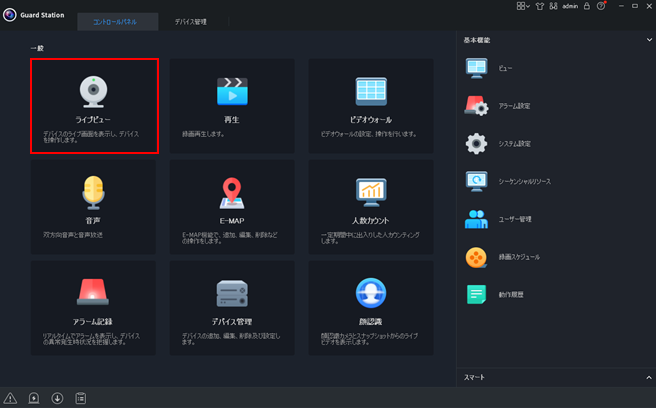The width and height of the screenshot is (656, 408).
Task: Collapse the 基本機能 section
Action: click(x=649, y=40)
